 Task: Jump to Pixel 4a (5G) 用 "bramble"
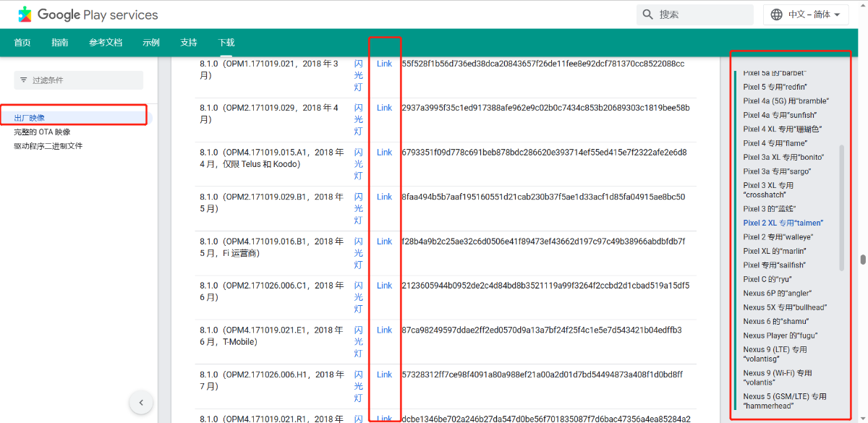(786, 101)
